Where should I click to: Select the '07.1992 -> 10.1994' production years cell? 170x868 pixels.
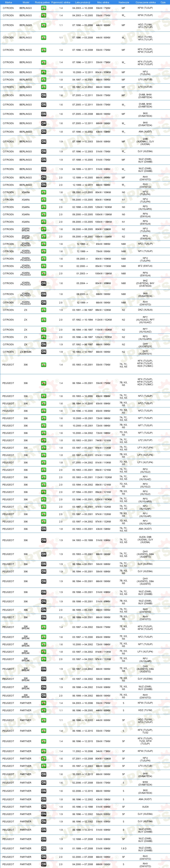tap(82, 320)
